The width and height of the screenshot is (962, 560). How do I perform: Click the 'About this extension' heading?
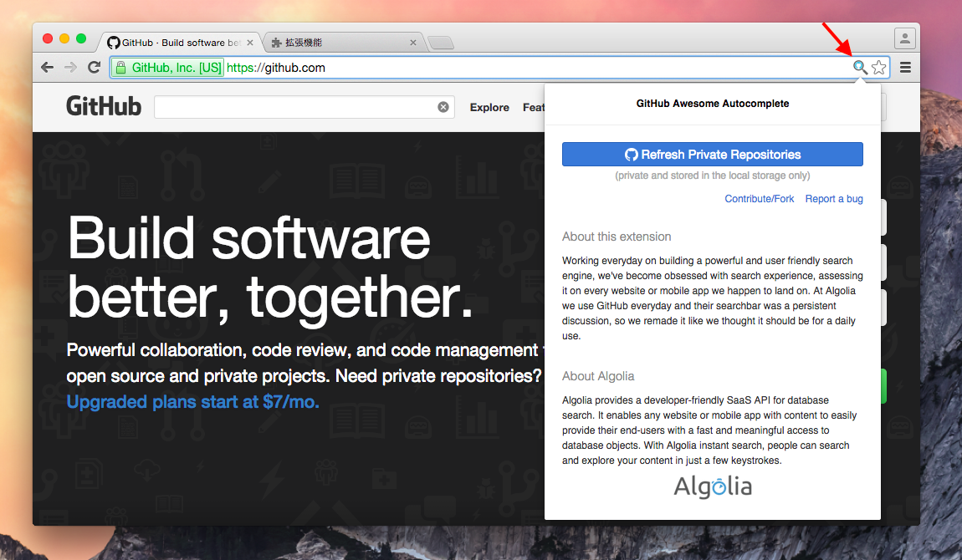pyautogui.click(x=617, y=237)
